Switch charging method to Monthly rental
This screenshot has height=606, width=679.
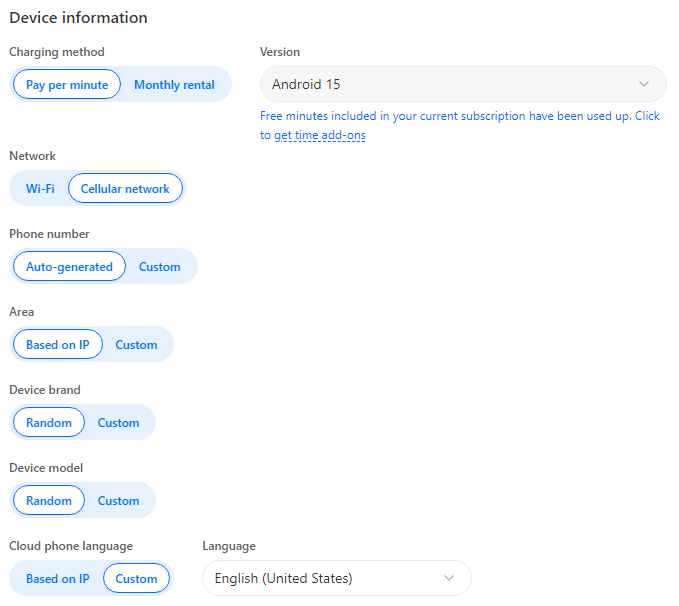174,84
